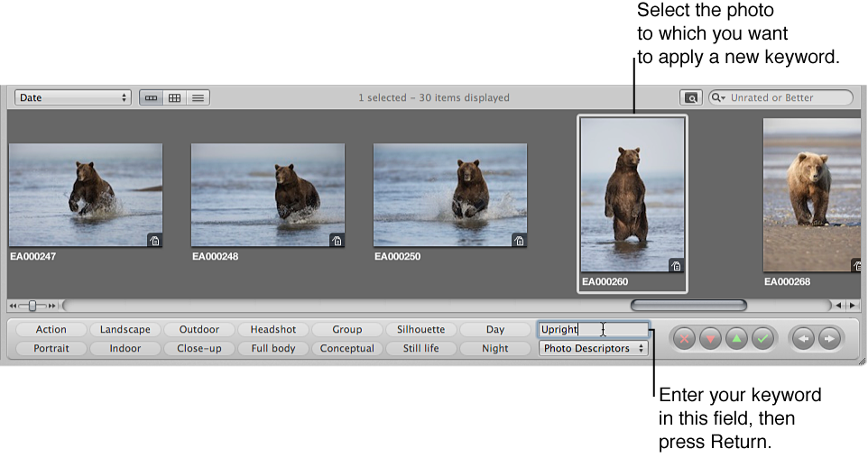This screenshot has height=458, width=868.
Task: Go to next photo arrow button
Action: tap(829, 338)
